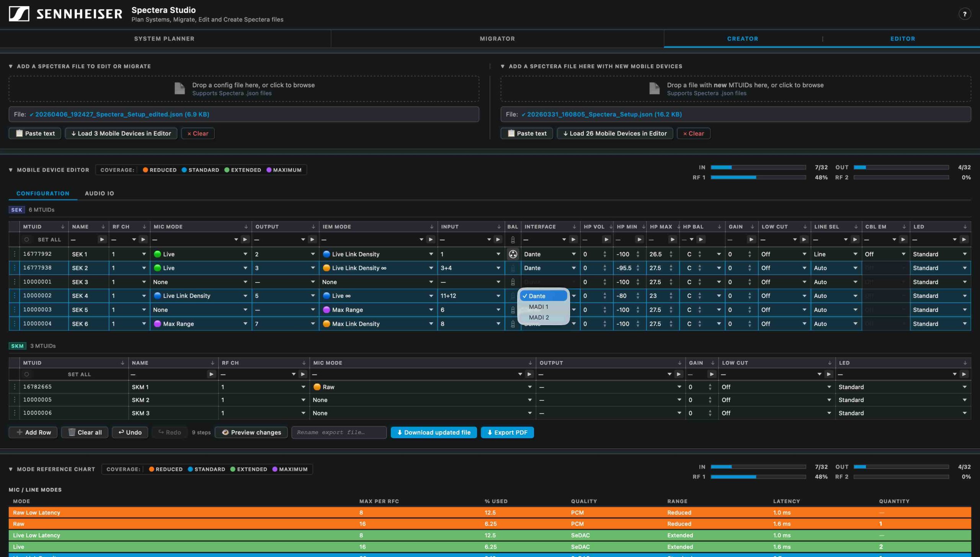Click the balance icon in SET ALL row
Viewport: 980px width, 557px height.
513,240
